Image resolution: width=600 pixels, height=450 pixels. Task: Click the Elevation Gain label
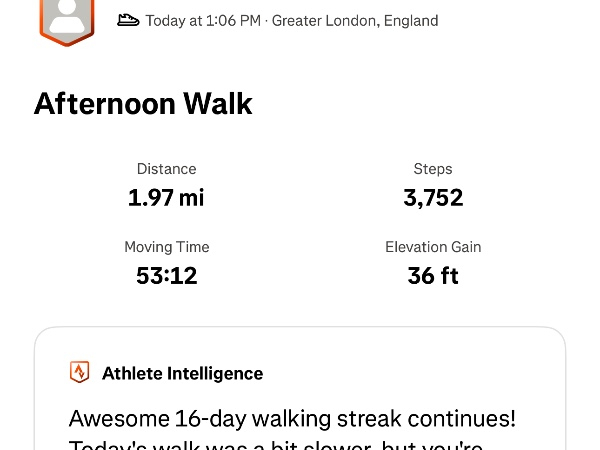(x=433, y=247)
